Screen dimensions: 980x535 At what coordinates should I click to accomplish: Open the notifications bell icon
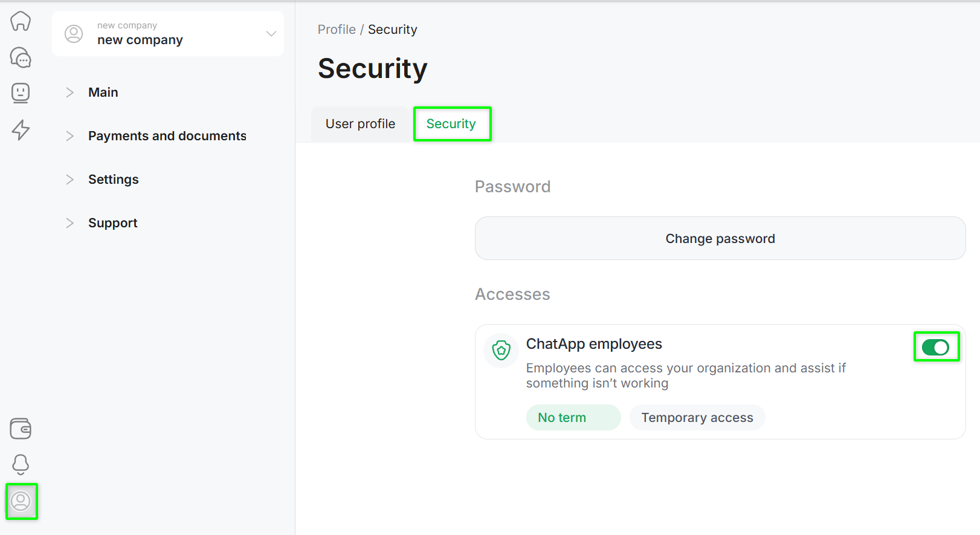[21, 464]
